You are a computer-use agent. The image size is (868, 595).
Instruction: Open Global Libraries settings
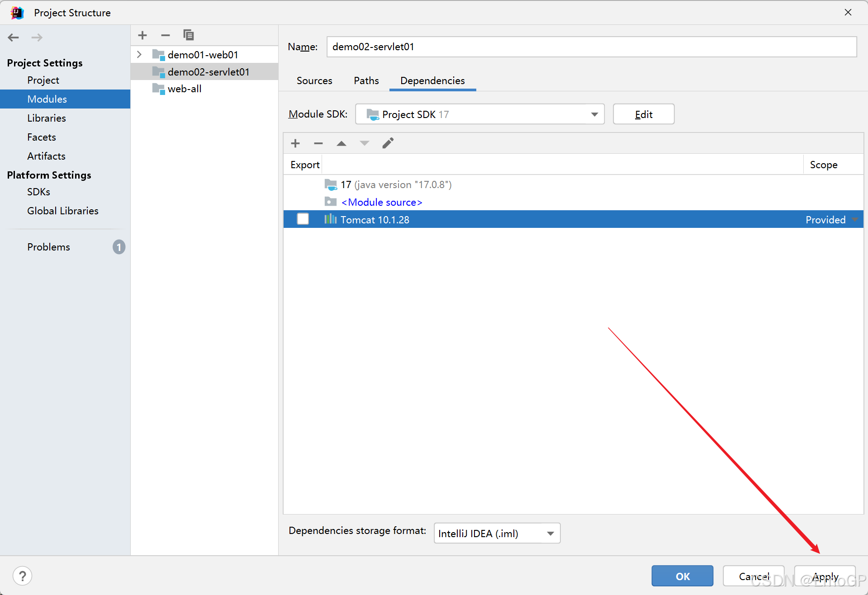[x=62, y=211]
